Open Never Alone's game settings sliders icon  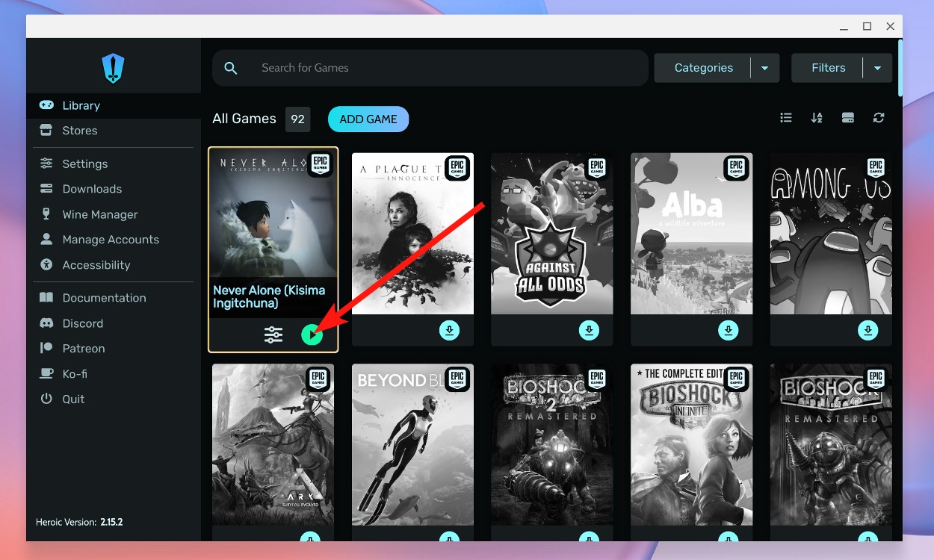click(x=273, y=335)
